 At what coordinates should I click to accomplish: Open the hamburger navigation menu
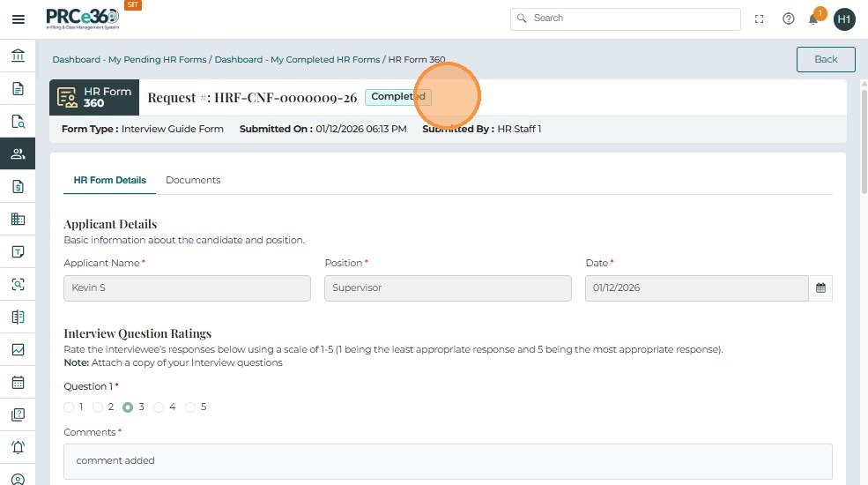19,19
